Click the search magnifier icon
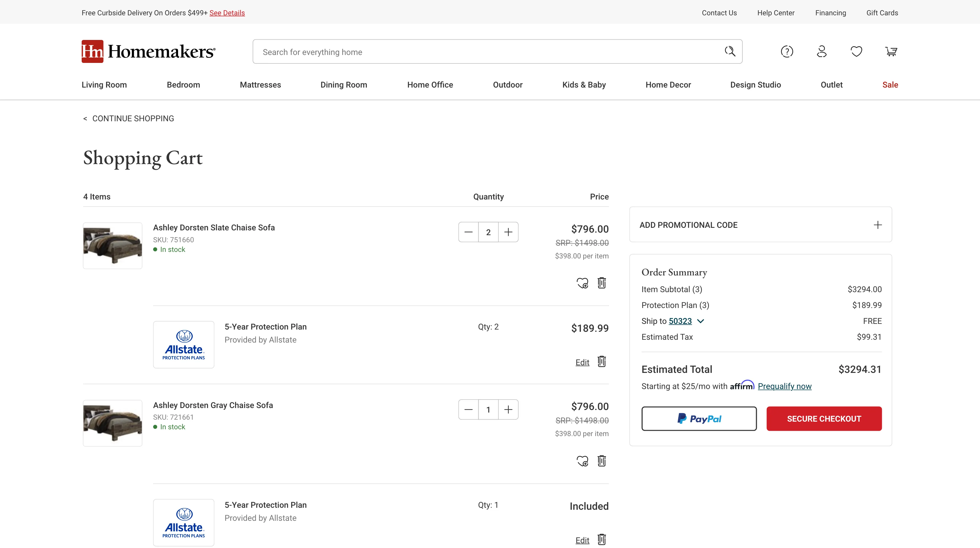The width and height of the screenshot is (980, 548). [x=730, y=51]
